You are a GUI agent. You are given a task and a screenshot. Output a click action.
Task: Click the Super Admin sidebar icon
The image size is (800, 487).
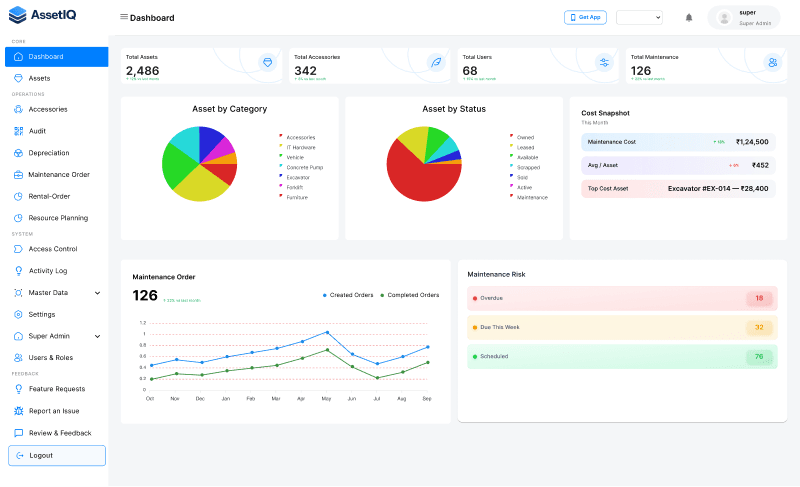(18, 336)
